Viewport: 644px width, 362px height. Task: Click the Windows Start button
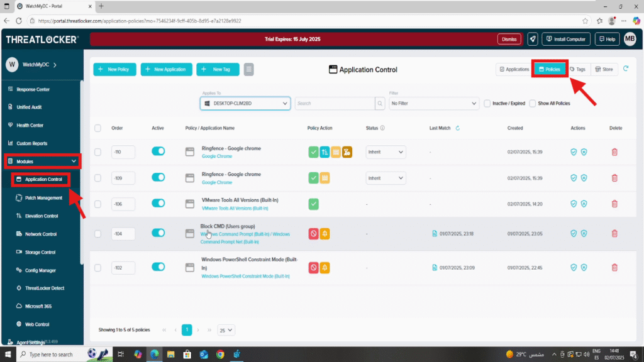pos(8,354)
